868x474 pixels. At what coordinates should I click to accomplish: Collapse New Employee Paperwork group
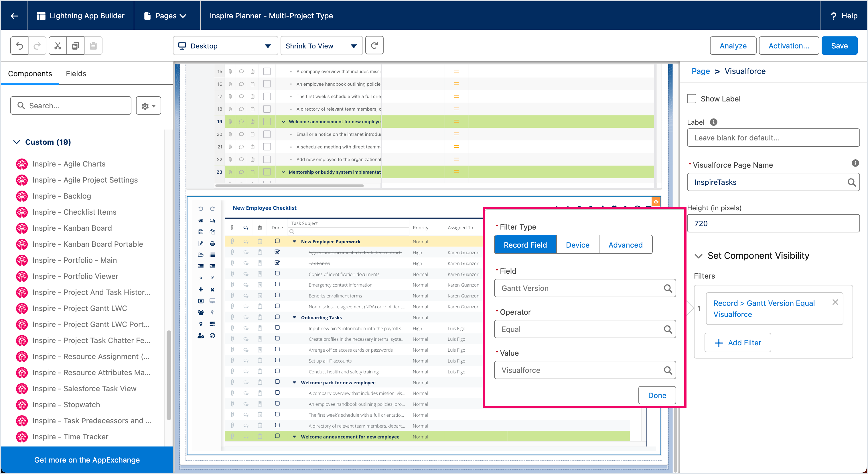(294, 242)
